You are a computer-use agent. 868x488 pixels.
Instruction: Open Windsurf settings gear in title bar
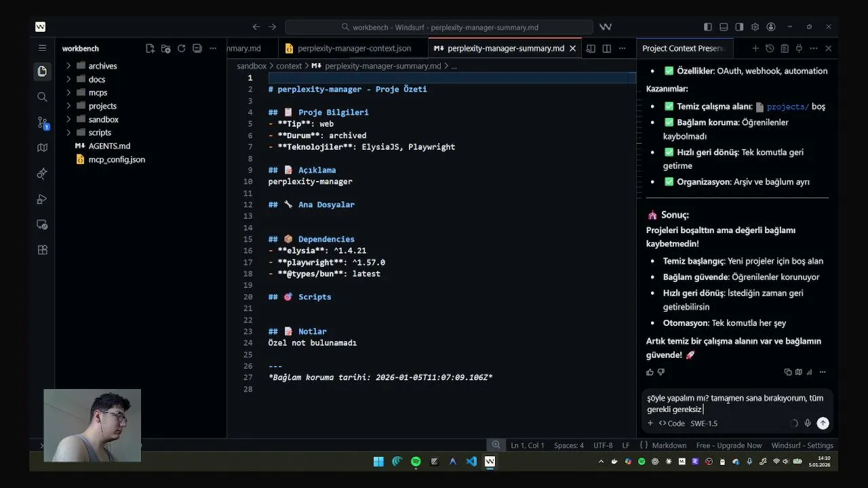tap(755, 27)
